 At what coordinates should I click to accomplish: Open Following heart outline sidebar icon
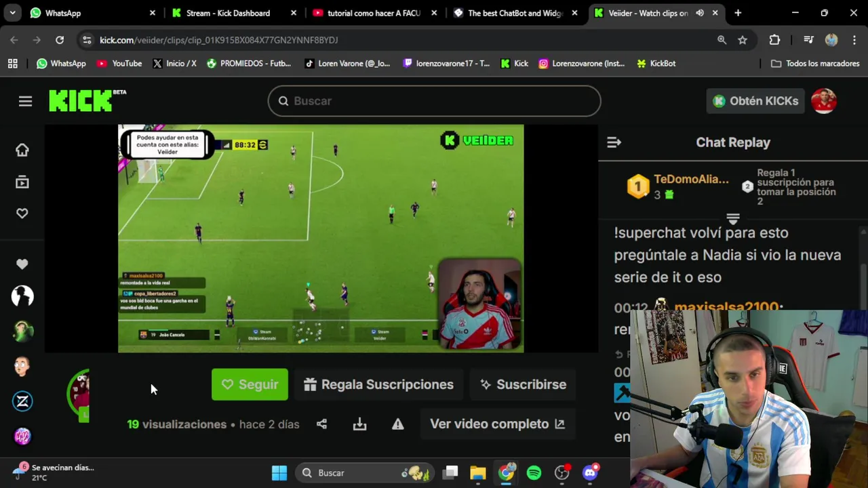pyautogui.click(x=22, y=213)
